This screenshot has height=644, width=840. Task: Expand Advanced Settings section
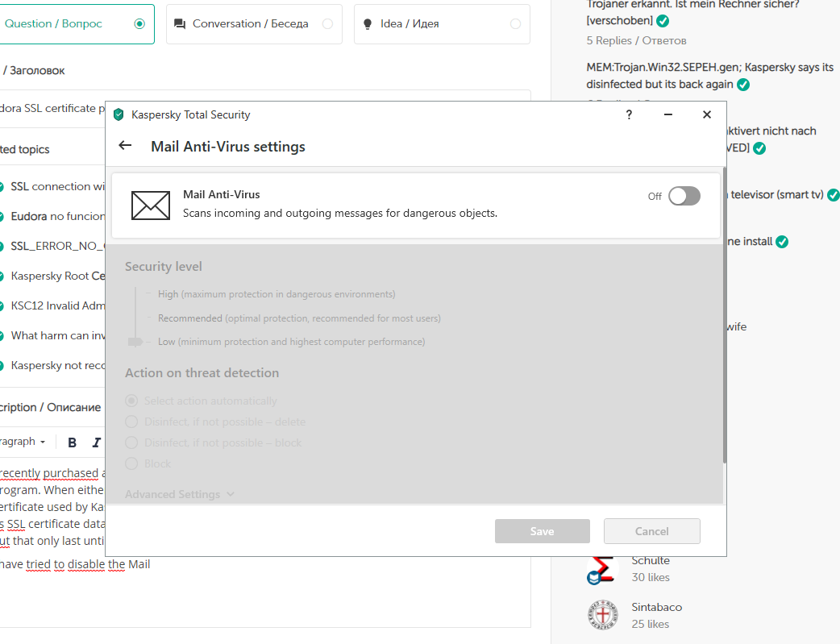180,494
